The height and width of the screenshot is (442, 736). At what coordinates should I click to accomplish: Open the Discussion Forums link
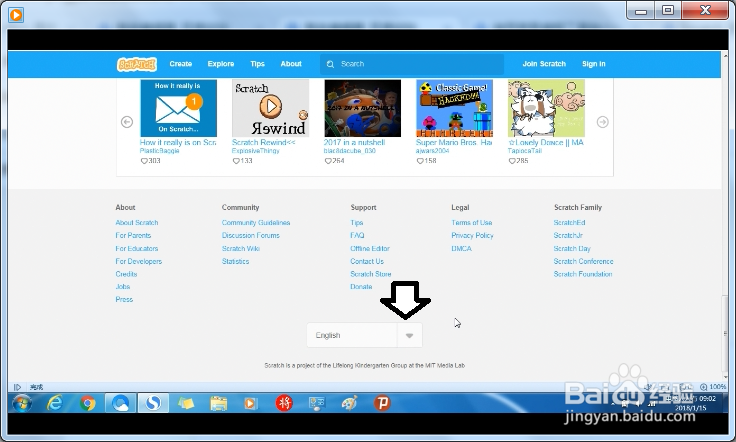click(251, 236)
